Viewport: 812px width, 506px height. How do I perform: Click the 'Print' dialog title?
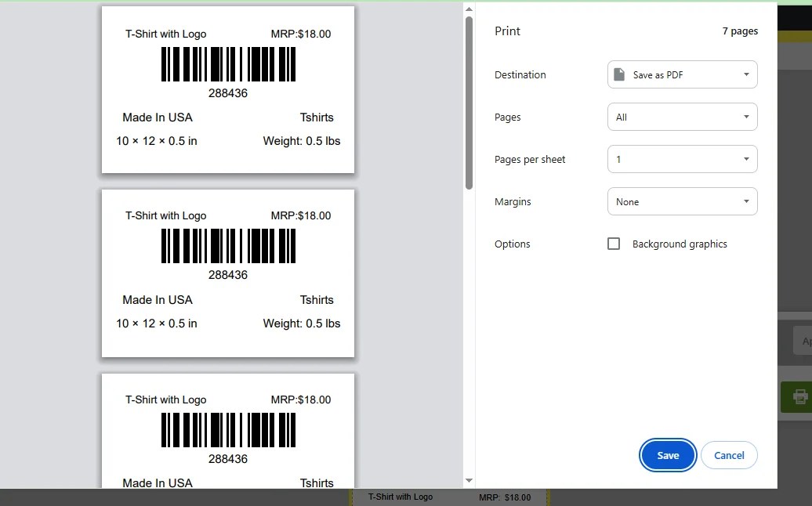(x=507, y=31)
